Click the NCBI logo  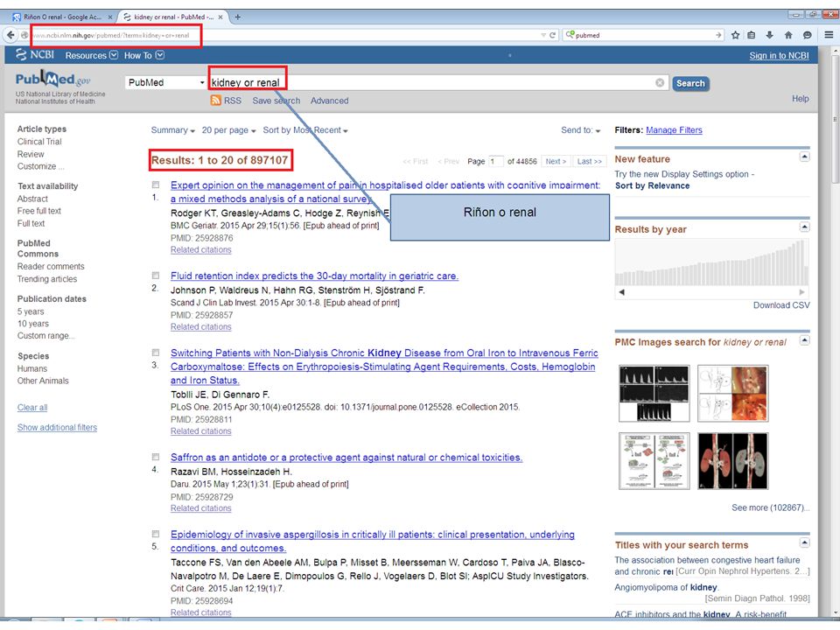(x=35, y=54)
